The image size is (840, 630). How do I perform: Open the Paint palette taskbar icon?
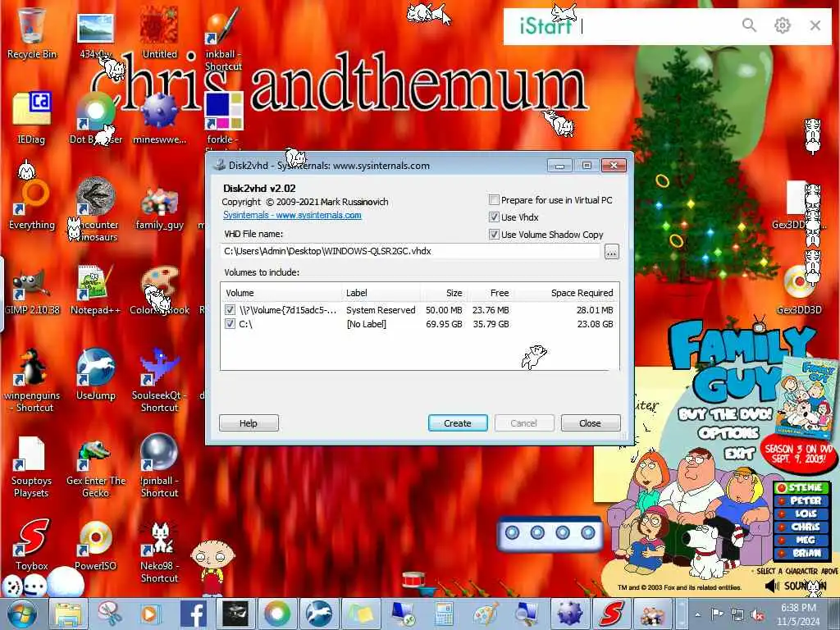tap(486, 614)
